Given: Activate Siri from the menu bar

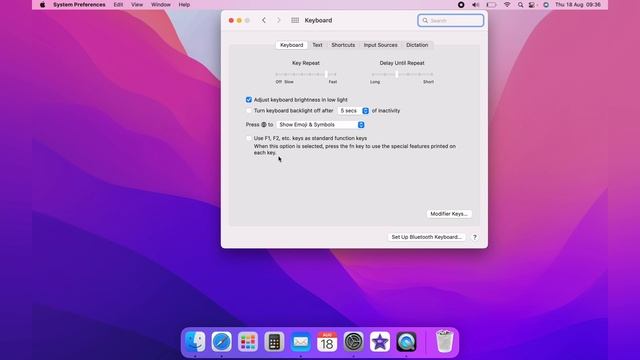Looking at the screenshot, I should tap(546, 4).
